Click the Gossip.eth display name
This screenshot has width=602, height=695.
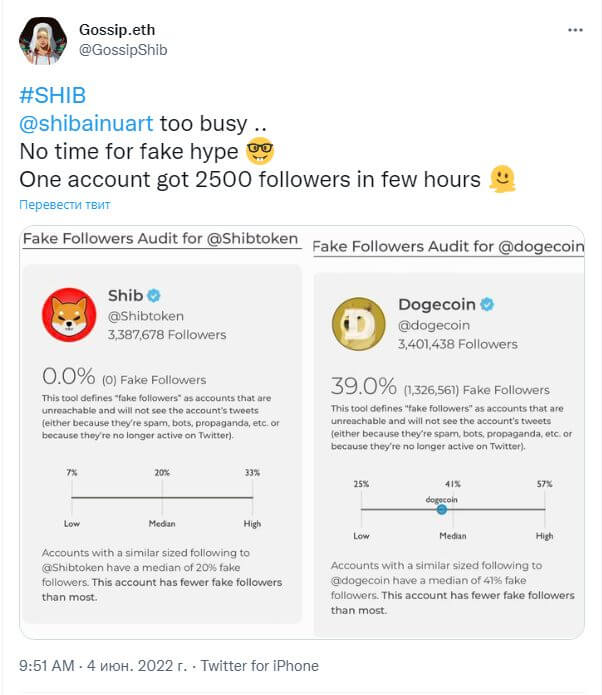[117, 30]
